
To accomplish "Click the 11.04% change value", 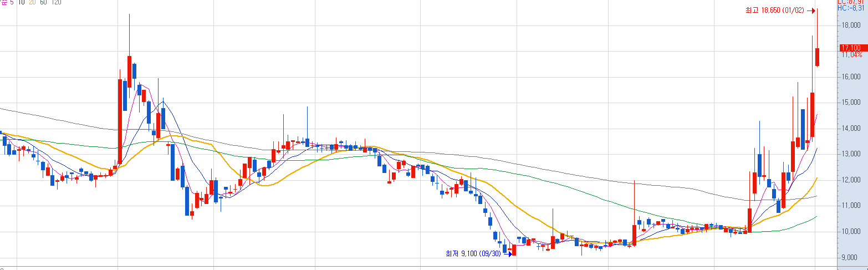I will click(x=851, y=55).
